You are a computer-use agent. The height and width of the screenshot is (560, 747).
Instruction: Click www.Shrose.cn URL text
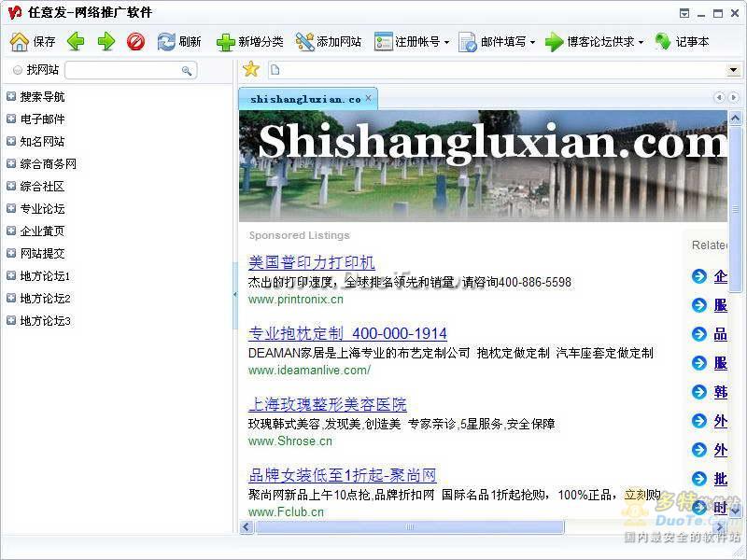290,441
